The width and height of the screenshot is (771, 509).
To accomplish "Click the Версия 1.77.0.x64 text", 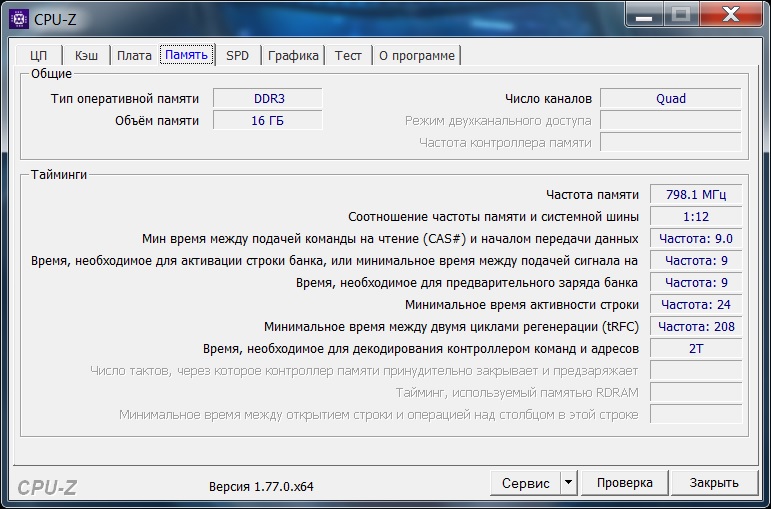I will pyautogui.click(x=261, y=487).
